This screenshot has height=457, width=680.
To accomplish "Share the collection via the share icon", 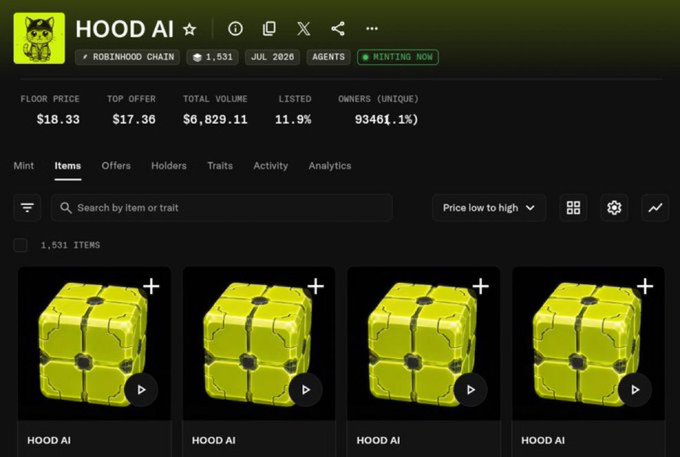I will tap(338, 29).
